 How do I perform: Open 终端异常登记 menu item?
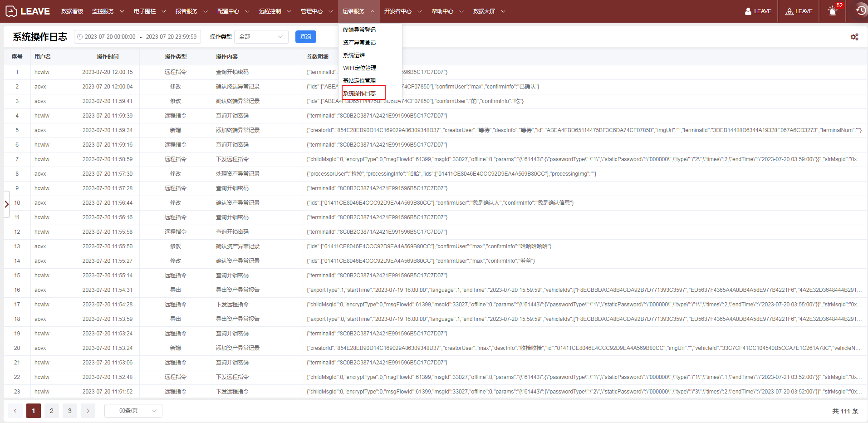click(x=359, y=30)
